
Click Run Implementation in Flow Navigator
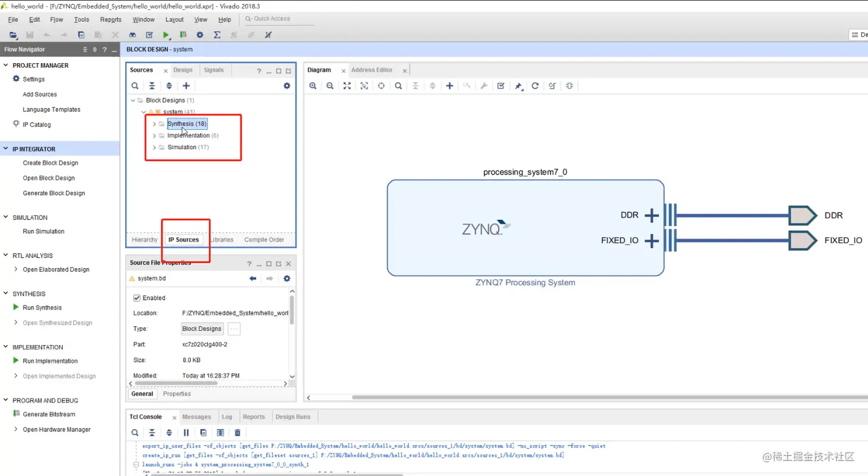coord(50,361)
